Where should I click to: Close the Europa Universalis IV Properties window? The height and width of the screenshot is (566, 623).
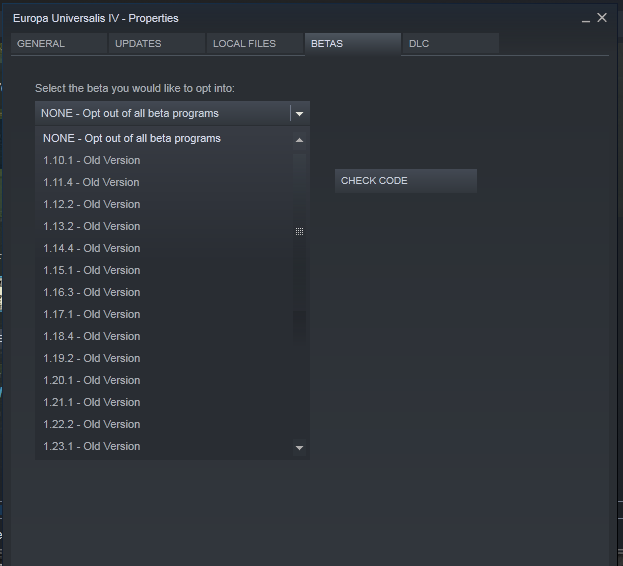(602, 18)
